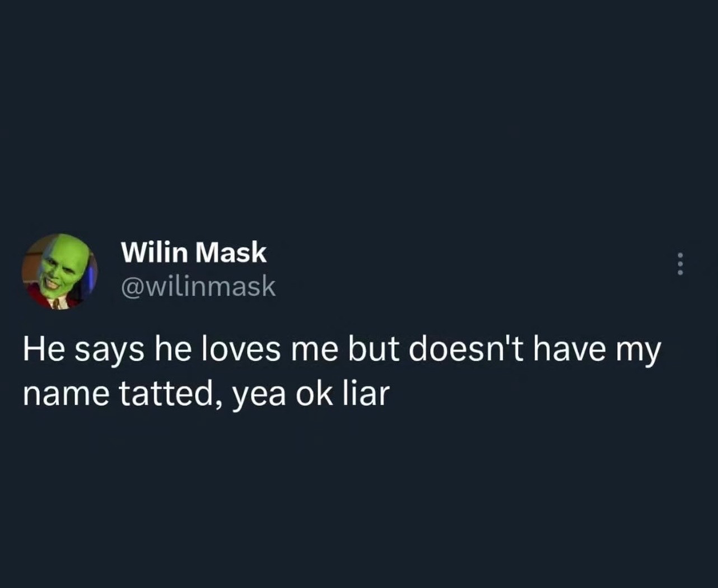The height and width of the screenshot is (588, 718).
Task: Open the Wilin Mask display name
Action: [x=194, y=252]
